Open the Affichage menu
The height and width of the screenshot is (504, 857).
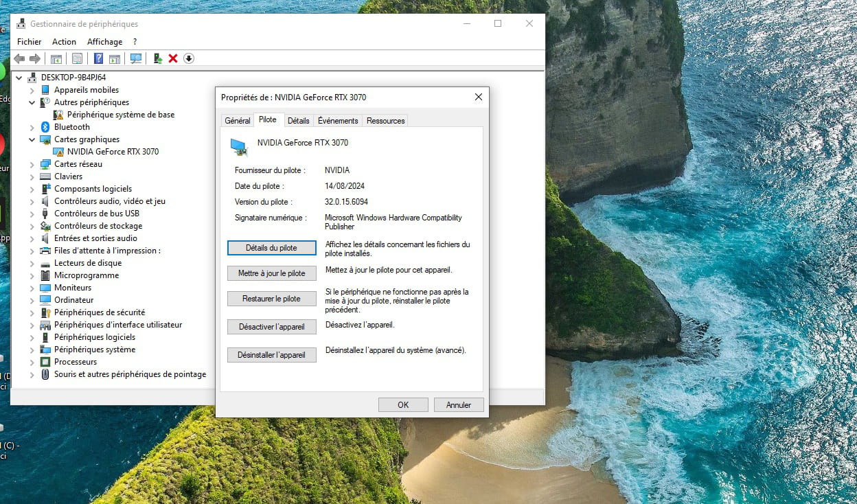click(104, 42)
